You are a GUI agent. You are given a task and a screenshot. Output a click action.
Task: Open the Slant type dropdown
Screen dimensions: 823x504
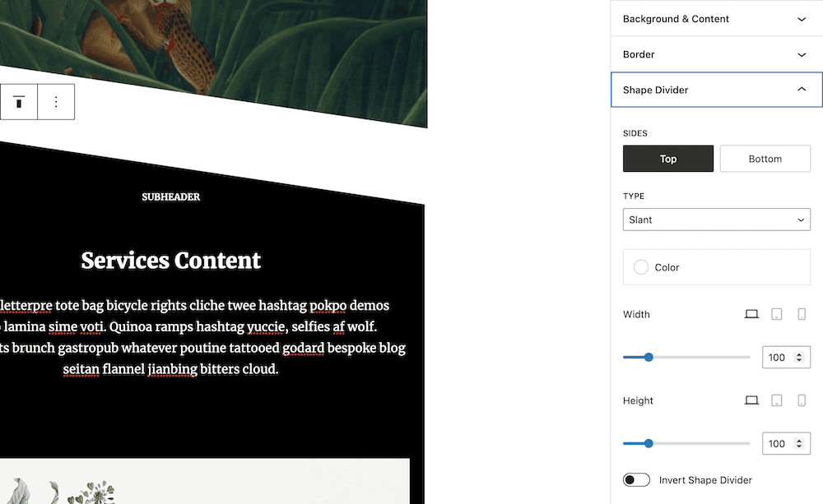[x=716, y=219]
